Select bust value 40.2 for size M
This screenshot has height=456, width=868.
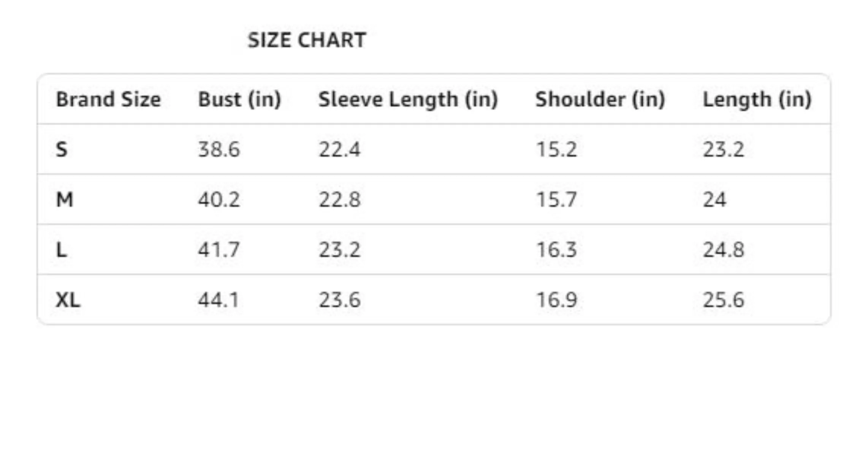(219, 199)
